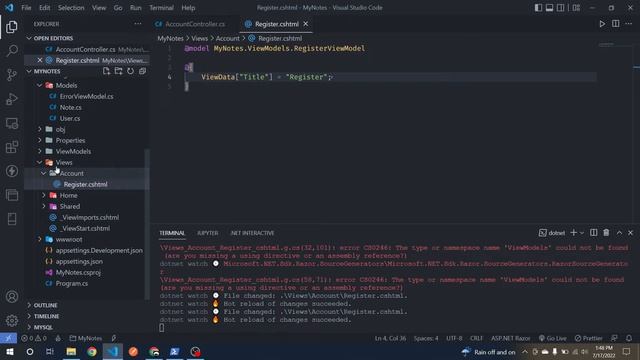Toggle the bottom panel layout icon
Image resolution: width=640 pixels, height=360 pixels.
[x=549, y=7]
